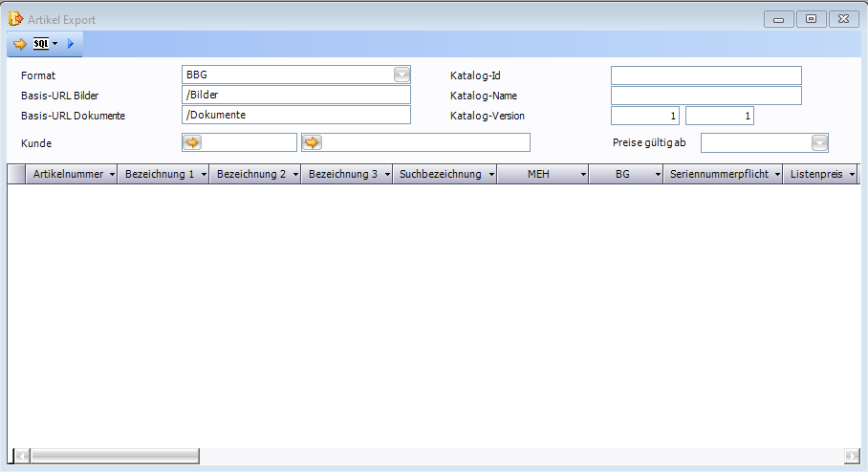Image resolution: width=868 pixels, height=472 pixels.
Task: Click the blue play arrow in toolbar
Action: tap(71, 44)
